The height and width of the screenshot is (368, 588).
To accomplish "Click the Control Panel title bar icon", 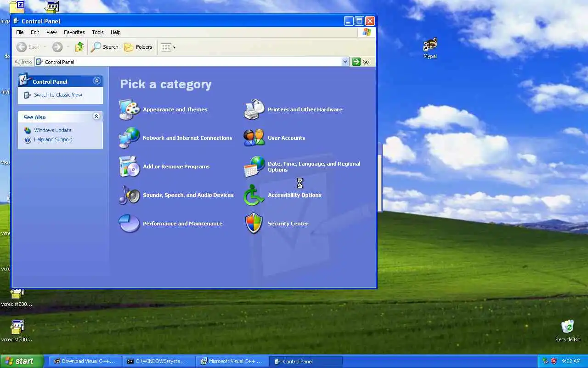I will click(x=16, y=21).
